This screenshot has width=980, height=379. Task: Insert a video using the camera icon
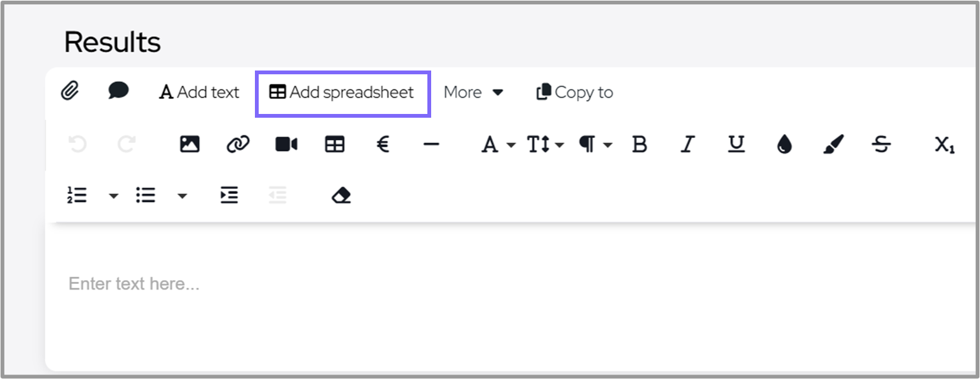tap(286, 145)
